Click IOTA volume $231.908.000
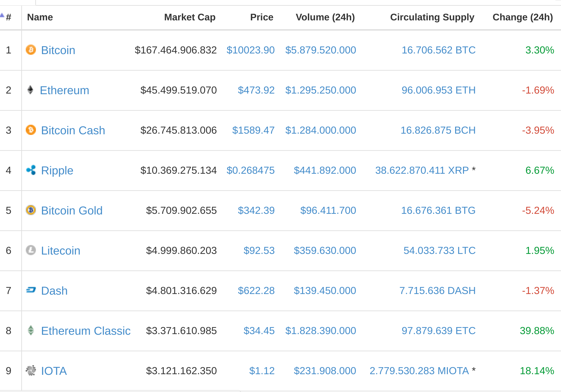Image resolution: width=561 pixels, height=392 pixels. point(325,371)
